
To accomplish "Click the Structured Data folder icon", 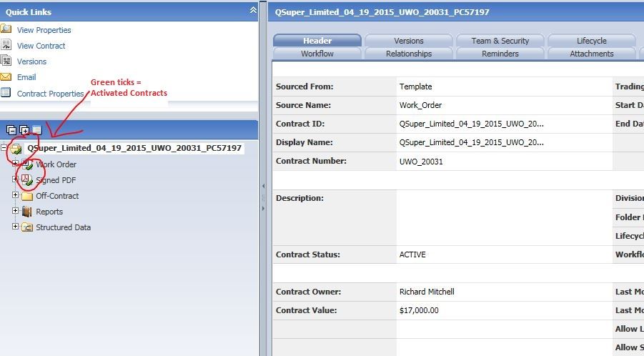I will (x=27, y=227).
